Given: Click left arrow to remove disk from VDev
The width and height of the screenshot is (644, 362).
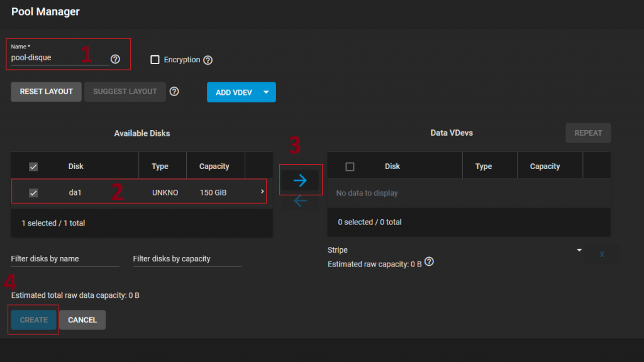Looking at the screenshot, I should pyautogui.click(x=300, y=201).
